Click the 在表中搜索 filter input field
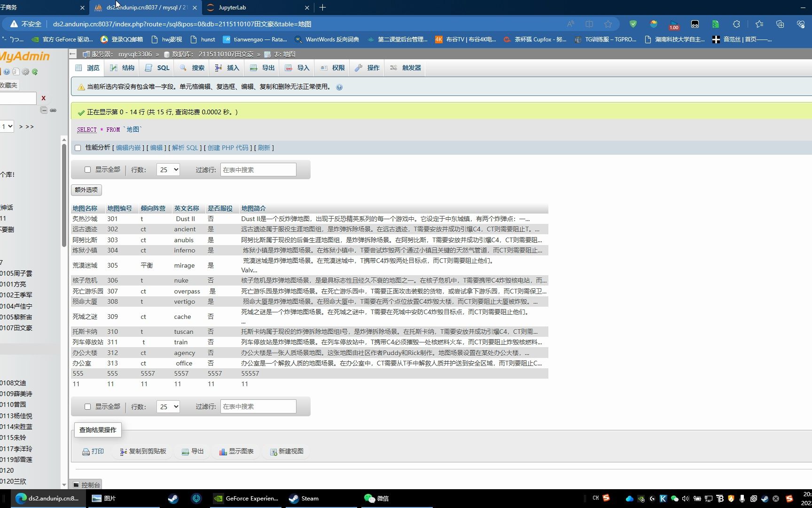This screenshot has width=812, height=508. click(258, 169)
